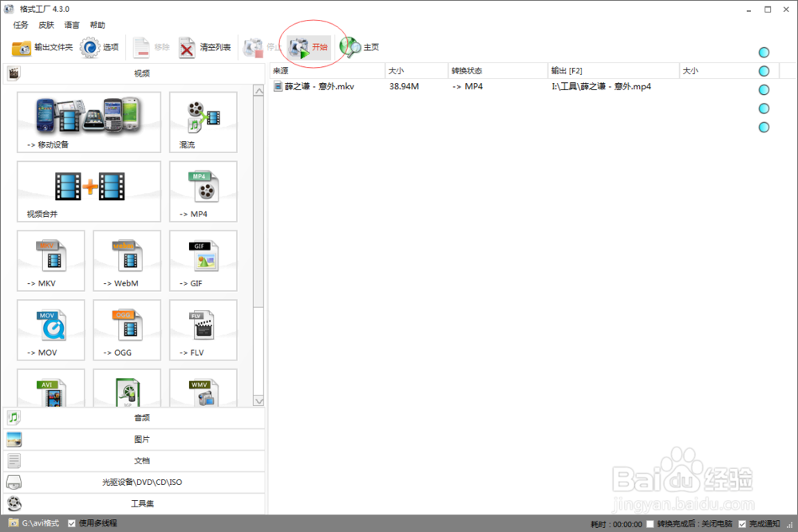Click the 输出 [F2] column header
This screenshot has height=532, width=798.
click(613, 71)
